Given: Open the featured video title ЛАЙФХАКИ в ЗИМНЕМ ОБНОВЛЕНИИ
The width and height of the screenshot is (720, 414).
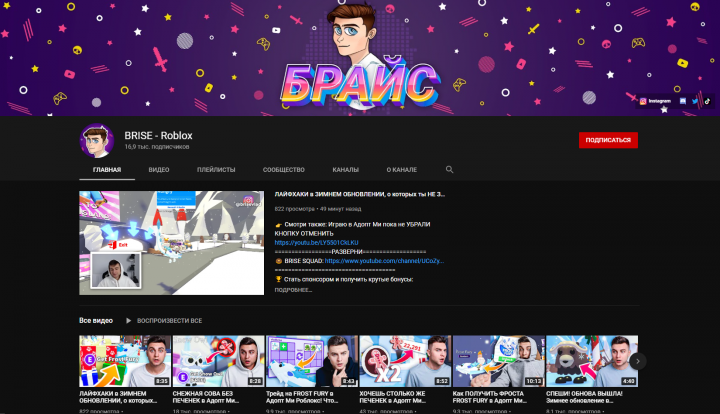Looking at the screenshot, I should coord(360,194).
